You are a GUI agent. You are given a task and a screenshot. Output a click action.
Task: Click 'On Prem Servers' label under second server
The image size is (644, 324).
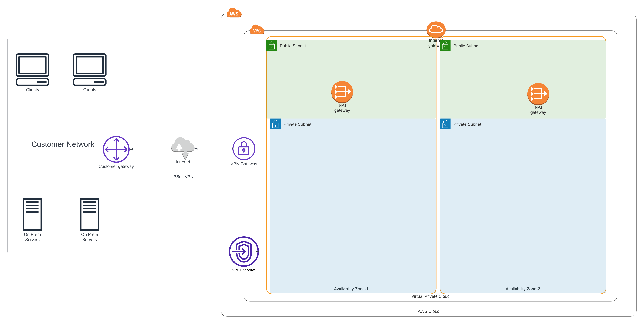click(x=90, y=237)
